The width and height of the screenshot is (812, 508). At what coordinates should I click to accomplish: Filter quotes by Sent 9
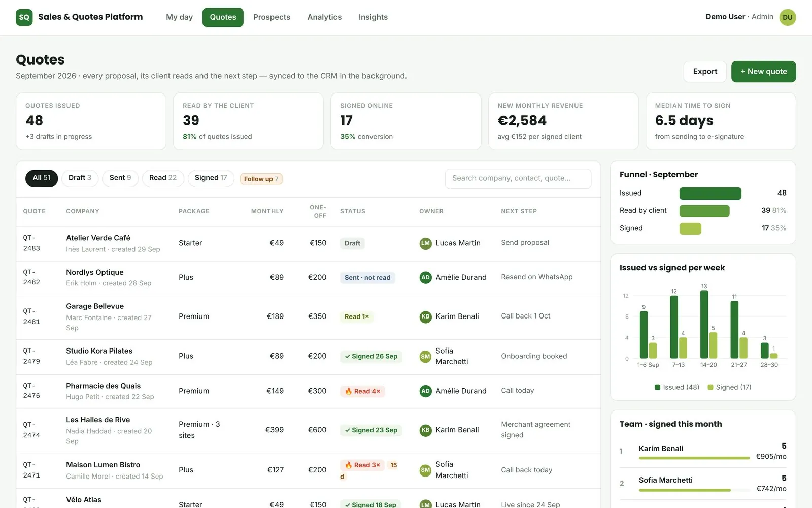tap(120, 178)
